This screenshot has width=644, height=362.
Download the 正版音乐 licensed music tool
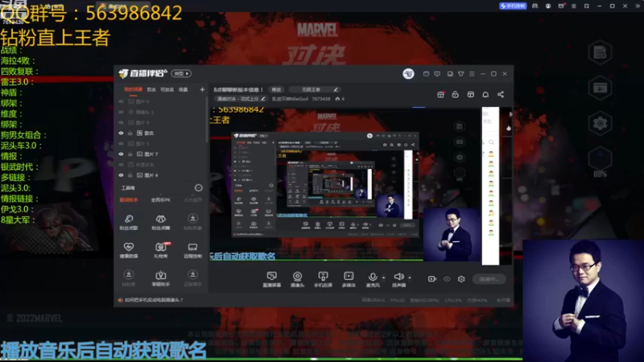192,278
